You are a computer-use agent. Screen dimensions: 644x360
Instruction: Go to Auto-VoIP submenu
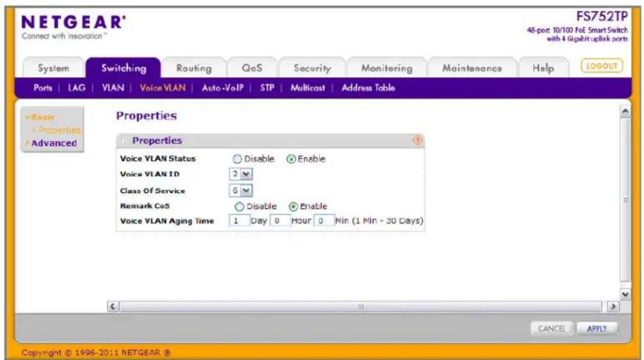[x=223, y=88]
